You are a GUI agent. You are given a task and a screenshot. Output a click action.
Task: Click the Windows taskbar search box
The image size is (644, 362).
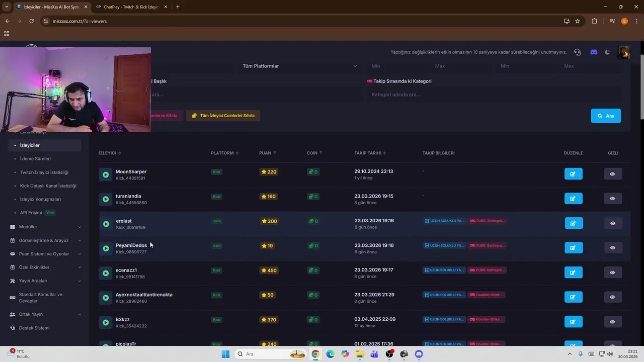tap(271, 354)
